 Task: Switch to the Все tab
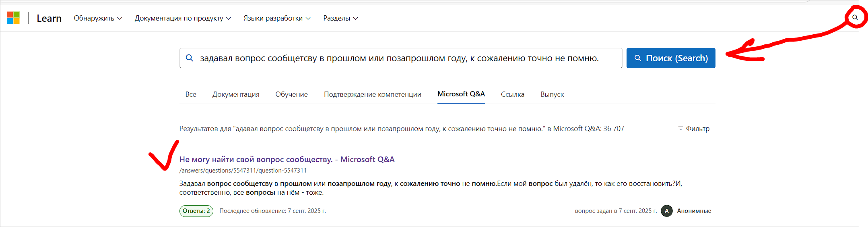191,94
